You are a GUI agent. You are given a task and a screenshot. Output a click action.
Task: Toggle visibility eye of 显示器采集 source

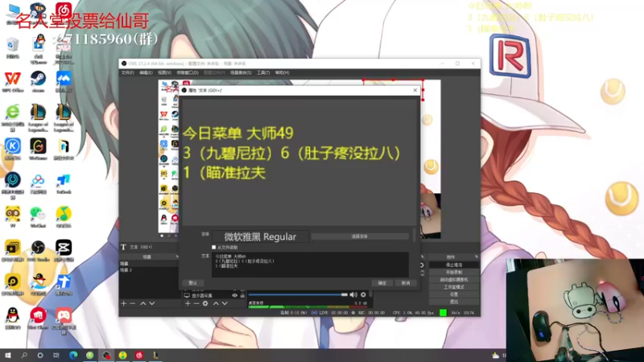pyautogui.click(x=234, y=295)
